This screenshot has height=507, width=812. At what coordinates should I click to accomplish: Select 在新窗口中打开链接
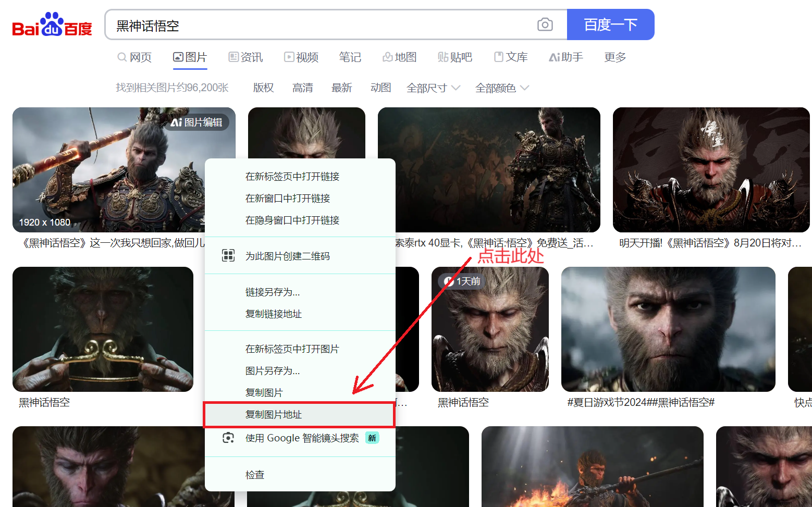(x=300, y=199)
